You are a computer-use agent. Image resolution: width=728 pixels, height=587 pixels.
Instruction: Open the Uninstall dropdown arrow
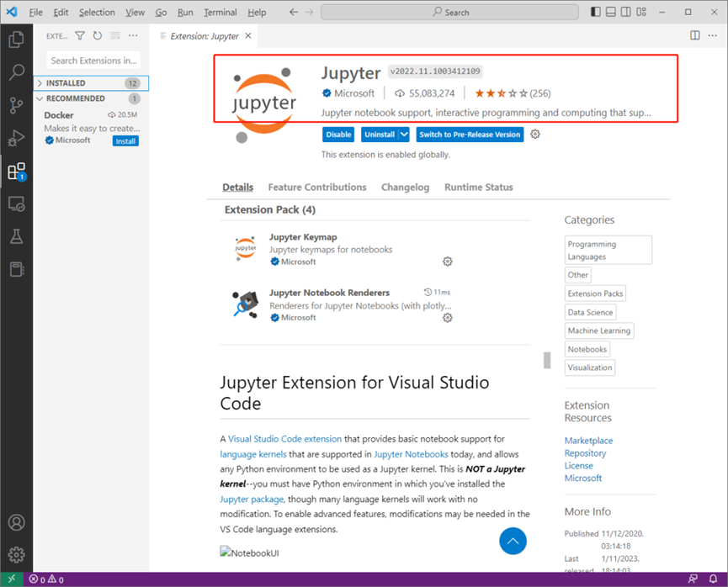coord(404,135)
